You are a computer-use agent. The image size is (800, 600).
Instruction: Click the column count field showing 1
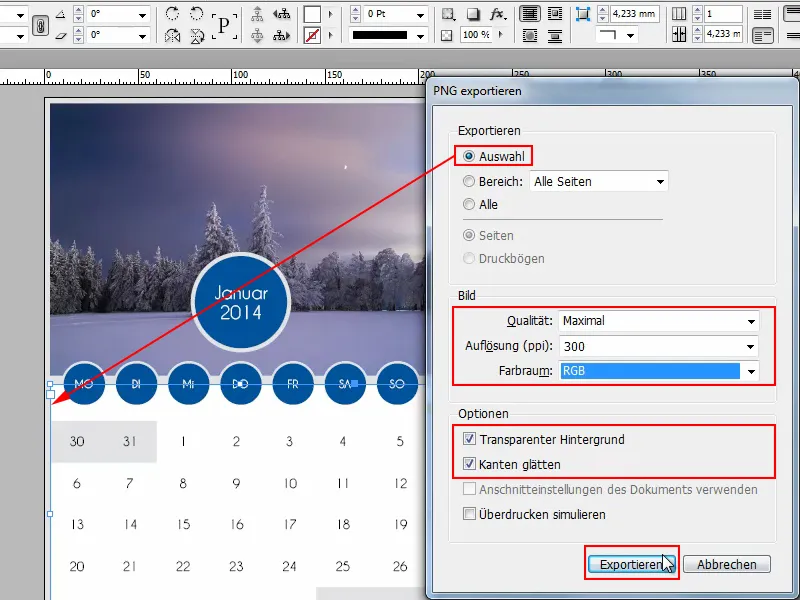(722, 14)
